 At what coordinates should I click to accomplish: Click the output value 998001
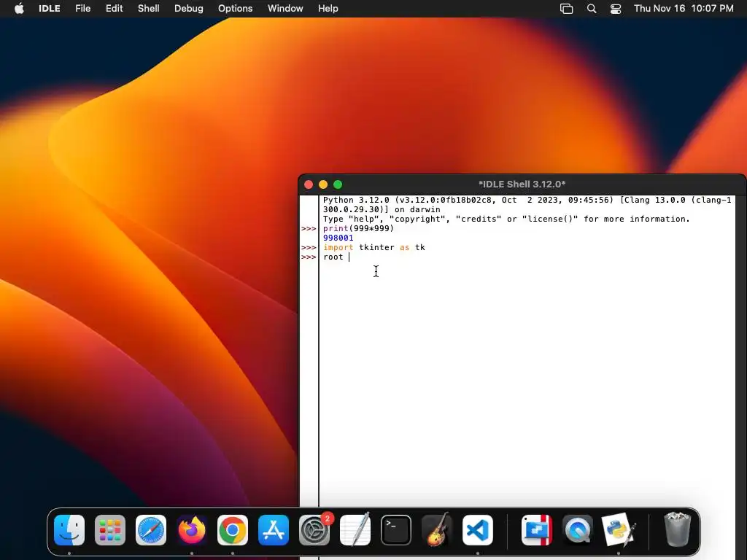pyautogui.click(x=338, y=238)
